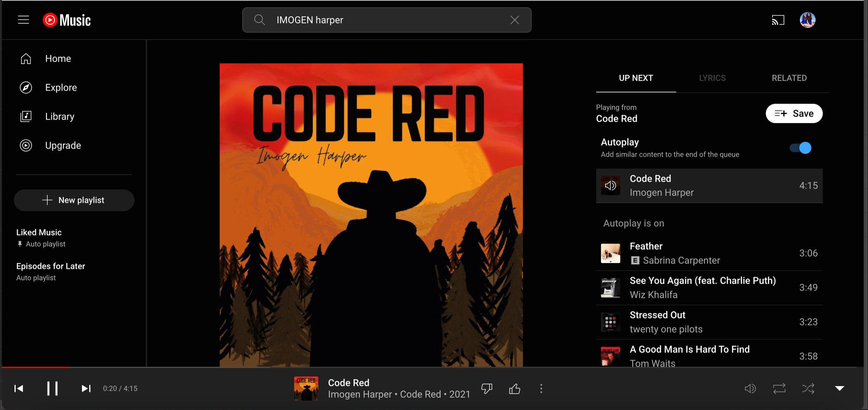Click the player bar Code Red thumbnail
Viewport: 868px width, 410px height.
click(306, 388)
